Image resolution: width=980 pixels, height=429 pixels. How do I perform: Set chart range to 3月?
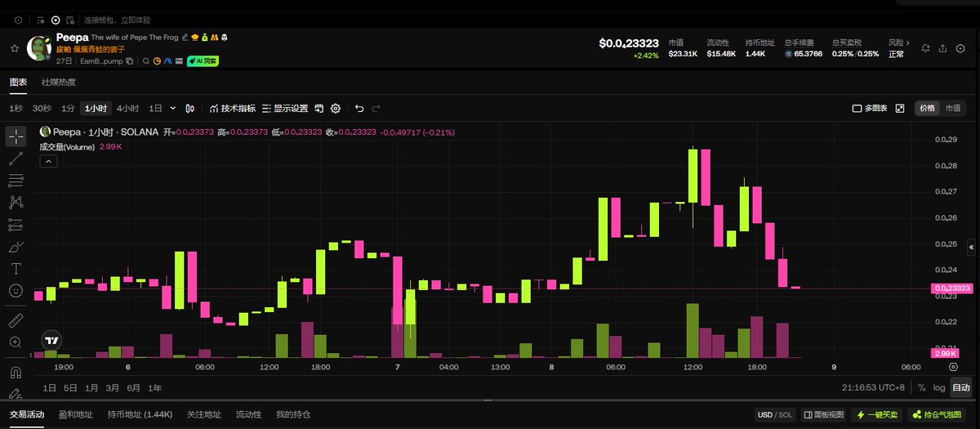point(112,387)
